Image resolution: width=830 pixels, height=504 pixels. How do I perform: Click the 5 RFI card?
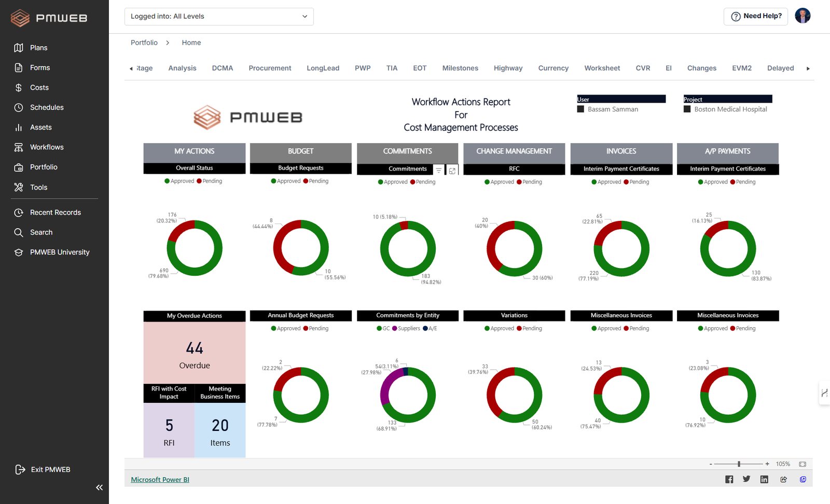point(169,430)
